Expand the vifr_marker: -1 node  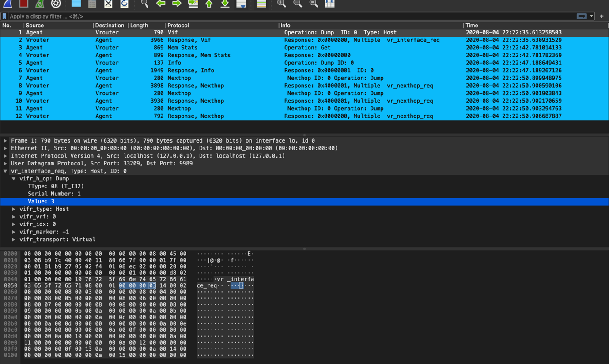point(14,232)
